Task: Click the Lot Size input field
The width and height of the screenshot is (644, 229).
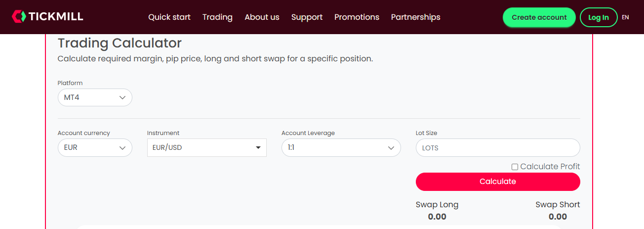Action: click(x=498, y=148)
